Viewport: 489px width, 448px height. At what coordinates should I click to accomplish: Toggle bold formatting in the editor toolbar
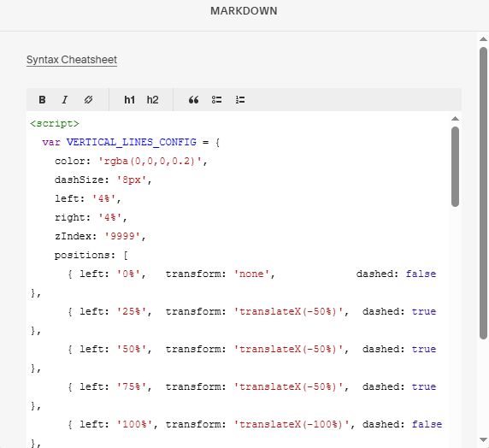42,100
